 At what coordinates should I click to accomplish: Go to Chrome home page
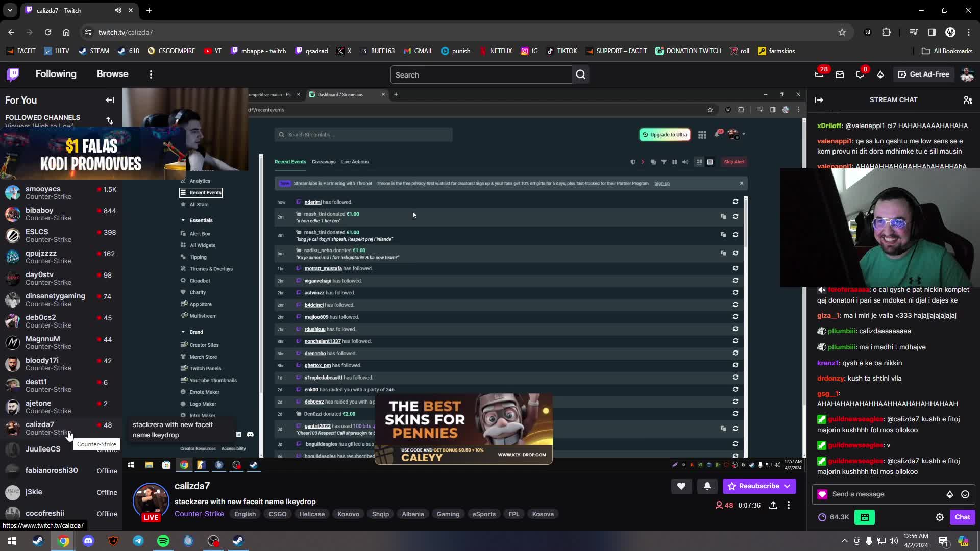click(66, 32)
